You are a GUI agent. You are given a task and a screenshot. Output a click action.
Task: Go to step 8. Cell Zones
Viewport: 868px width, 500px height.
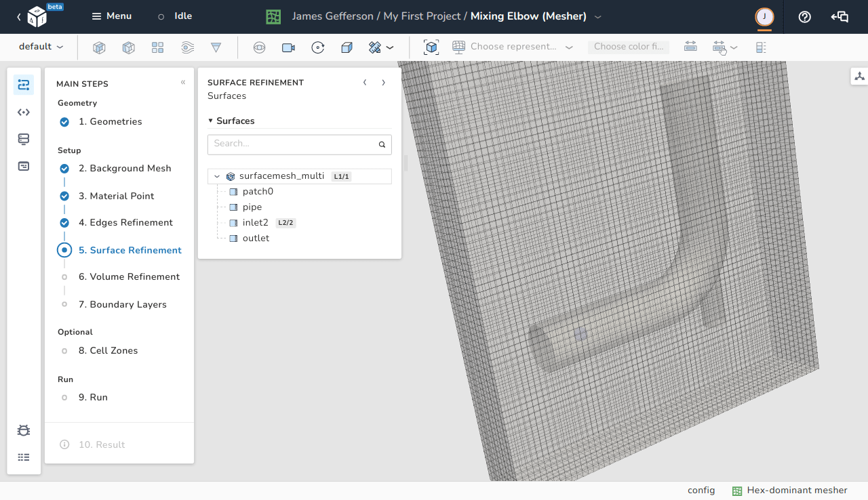coord(108,351)
